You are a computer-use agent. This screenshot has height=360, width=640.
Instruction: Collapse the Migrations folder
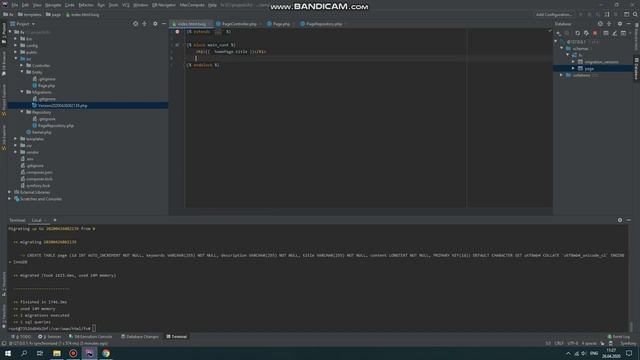click(x=22, y=92)
